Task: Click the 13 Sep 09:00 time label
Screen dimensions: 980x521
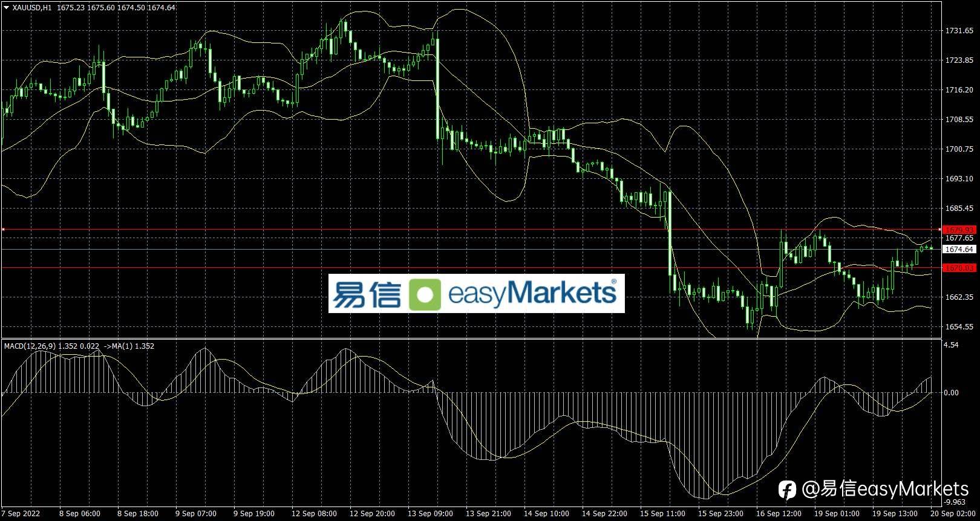Action: tap(430, 514)
